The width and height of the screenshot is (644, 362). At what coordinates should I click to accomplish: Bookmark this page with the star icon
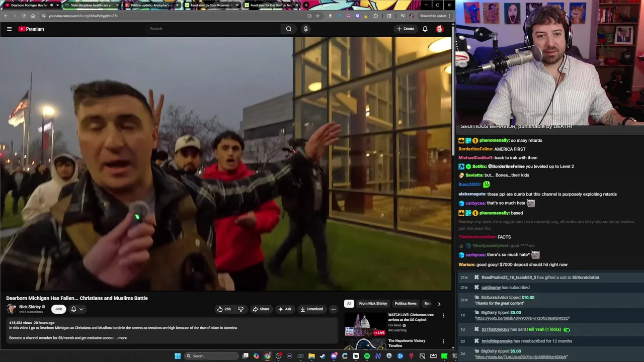(x=317, y=16)
